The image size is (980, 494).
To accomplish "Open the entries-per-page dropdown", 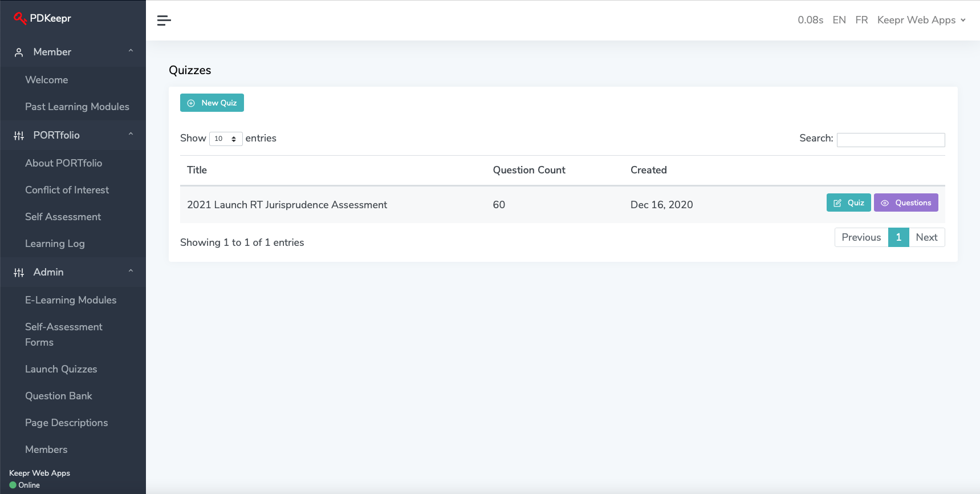I will (x=226, y=139).
